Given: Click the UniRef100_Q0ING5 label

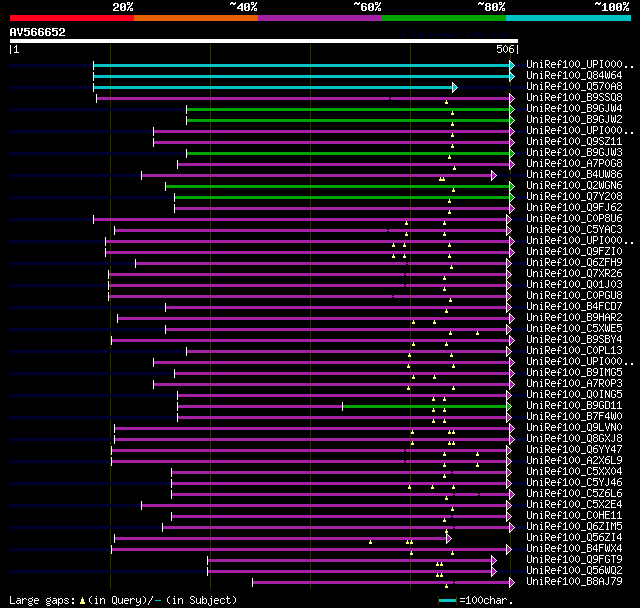Looking at the screenshot, I should (574, 395).
